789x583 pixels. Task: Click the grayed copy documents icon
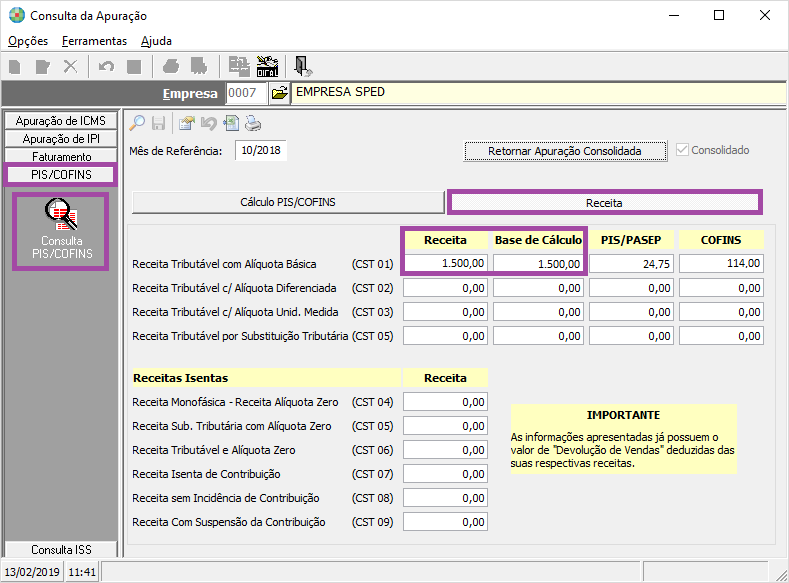pyautogui.click(x=239, y=66)
